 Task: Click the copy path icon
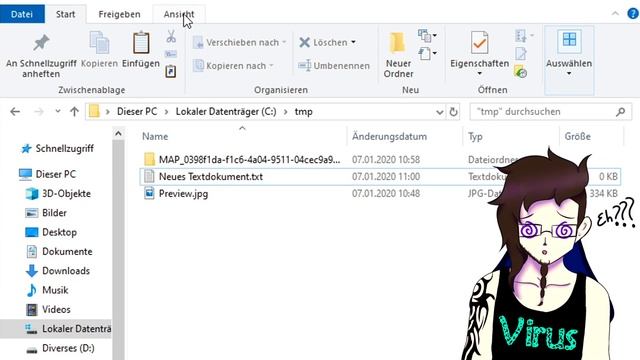coord(171,54)
